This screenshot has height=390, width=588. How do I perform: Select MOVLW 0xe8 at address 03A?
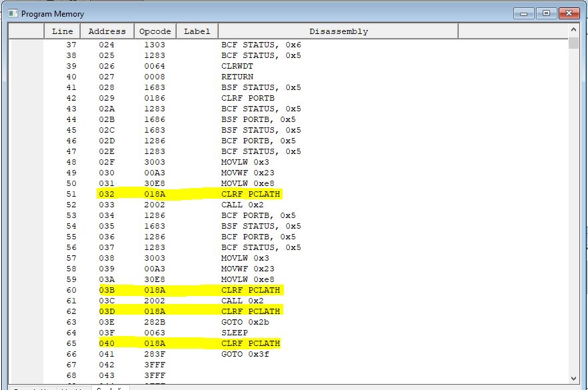point(247,279)
